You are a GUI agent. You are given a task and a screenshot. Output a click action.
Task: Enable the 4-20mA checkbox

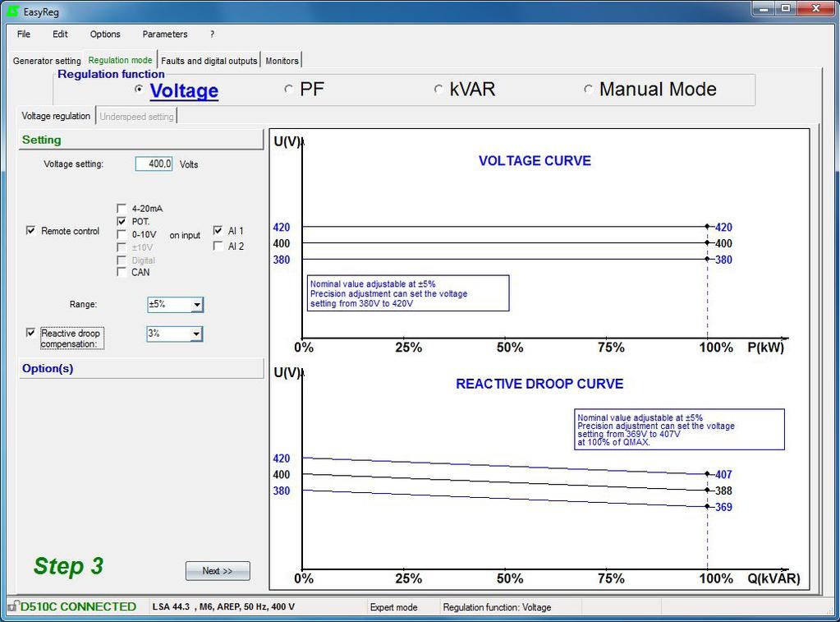pyautogui.click(x=122, y=208)
